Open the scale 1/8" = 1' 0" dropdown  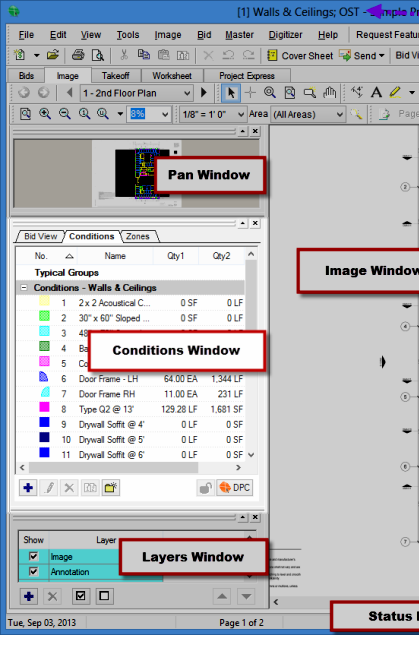click(x=213, y=114)
